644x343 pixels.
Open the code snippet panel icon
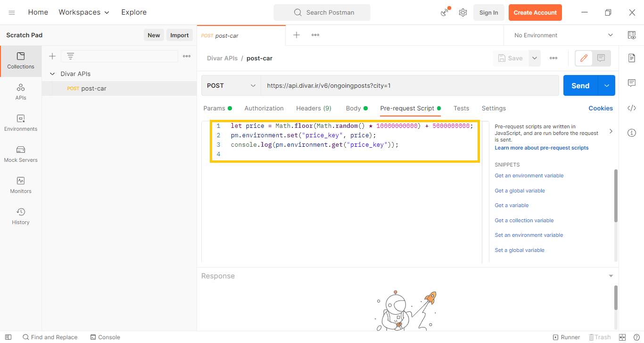632,108
